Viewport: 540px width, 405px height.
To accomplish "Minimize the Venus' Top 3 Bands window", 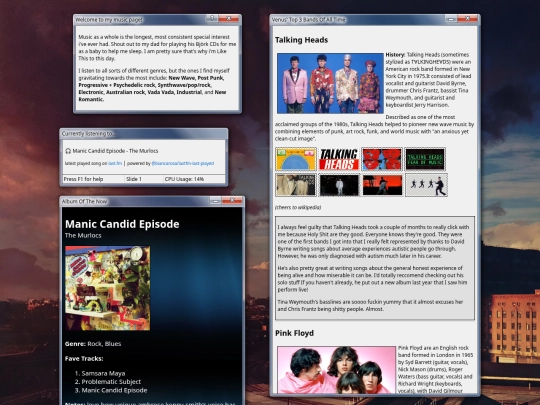I will tap(451, 19).
